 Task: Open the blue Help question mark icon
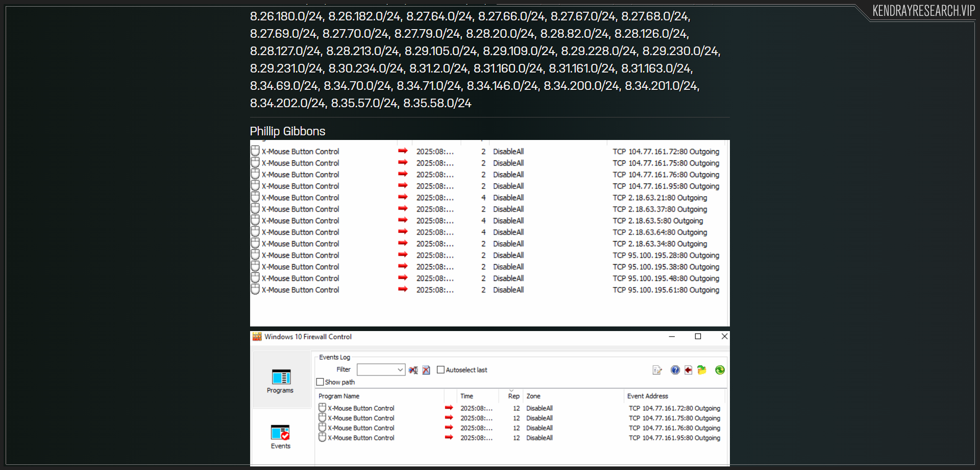click(x=675, y=370)
